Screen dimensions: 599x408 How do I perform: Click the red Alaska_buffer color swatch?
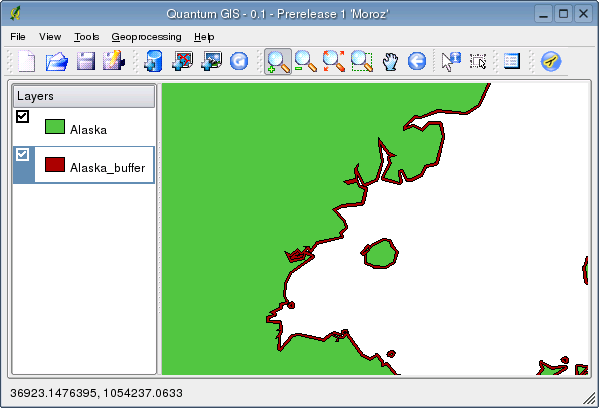55,165
